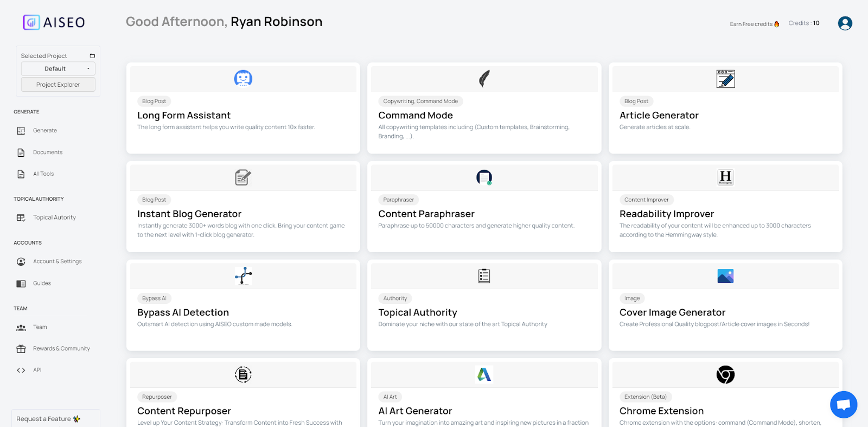868x427 pixels.
Task: Open the Cover Image Generator title
Action: (672, 313)
